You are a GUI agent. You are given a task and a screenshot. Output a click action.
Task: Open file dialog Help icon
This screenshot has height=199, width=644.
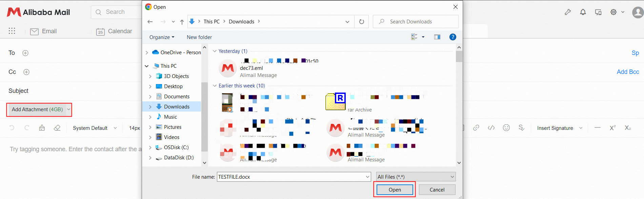[x=452, y=37]
